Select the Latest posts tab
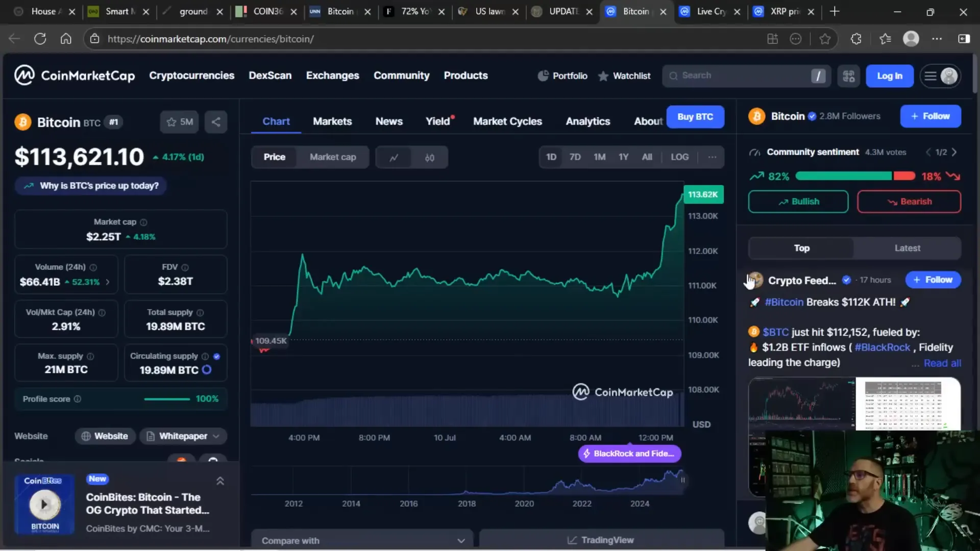 click(x=907, y=248)
